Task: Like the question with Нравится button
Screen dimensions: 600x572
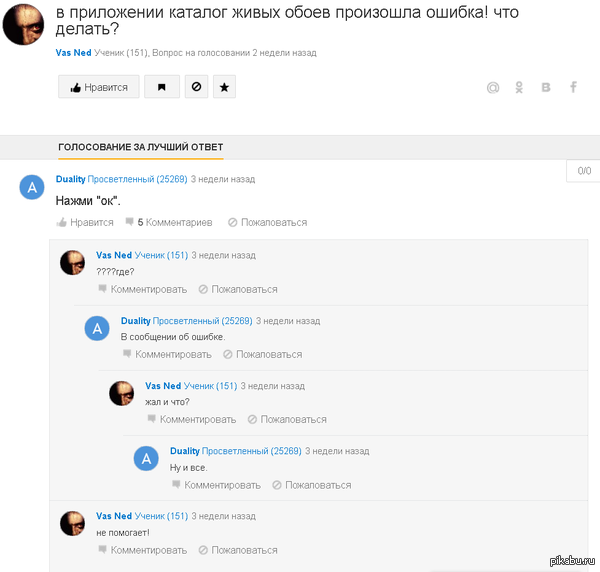Action: (99, 87)
